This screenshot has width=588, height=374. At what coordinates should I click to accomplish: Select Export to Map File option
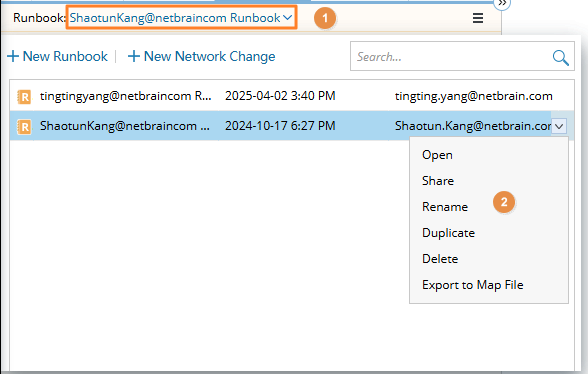pos(472,285)
